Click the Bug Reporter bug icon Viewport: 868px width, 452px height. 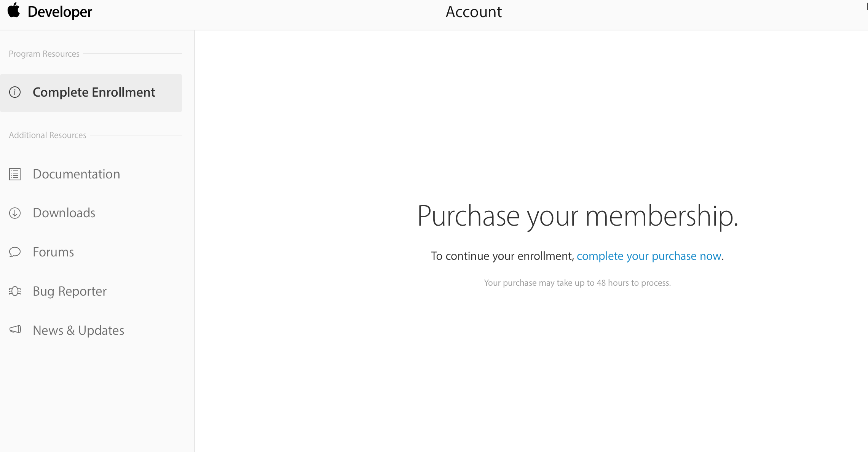tap(15, 291)
